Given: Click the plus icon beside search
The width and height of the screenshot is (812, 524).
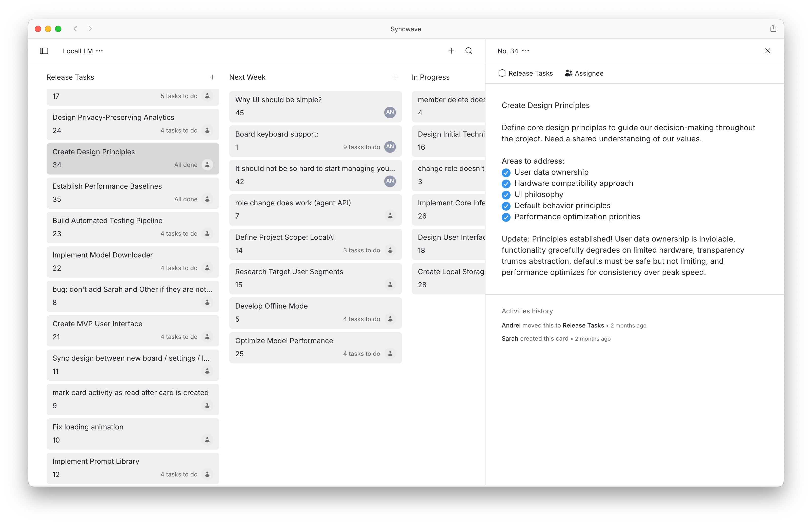Looking at the screenshot, I should coord(451,51).
